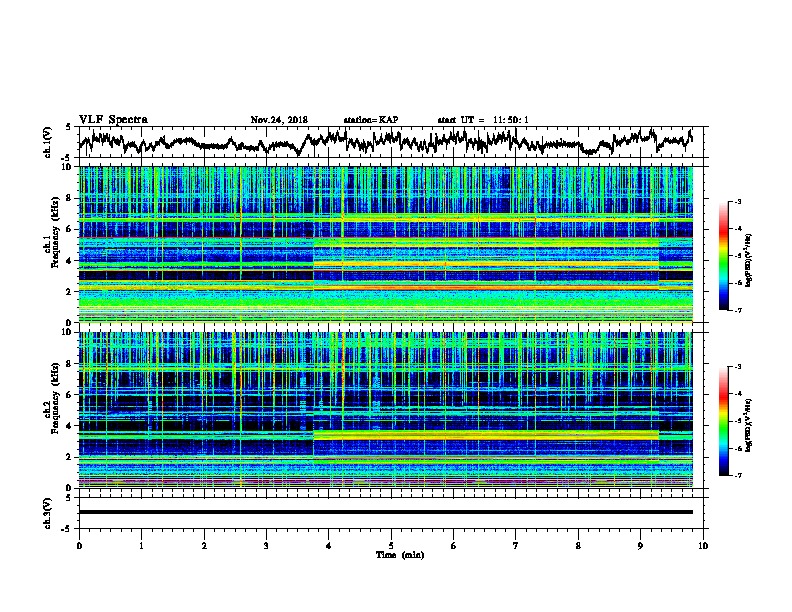Click the ch.1 voltage waveform trace
Screen dimensions: 792x612
click(x=385, y=141)
